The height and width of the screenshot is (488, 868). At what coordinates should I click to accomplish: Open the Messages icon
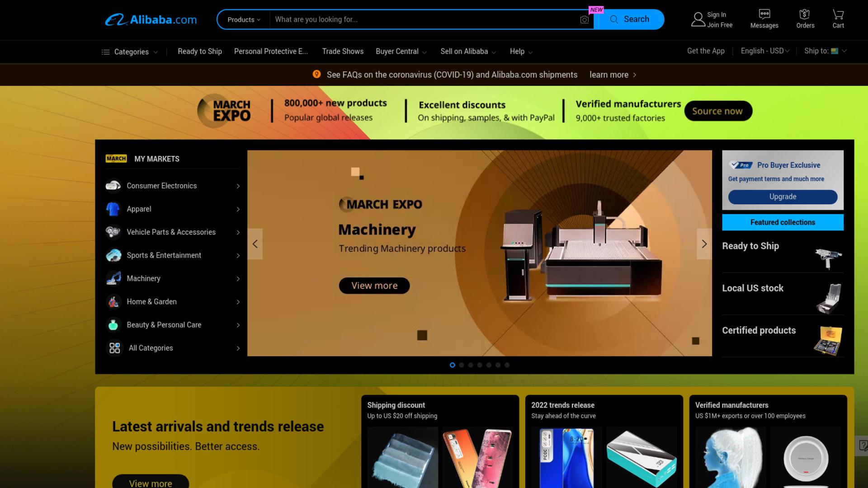(x=764, y=14)
